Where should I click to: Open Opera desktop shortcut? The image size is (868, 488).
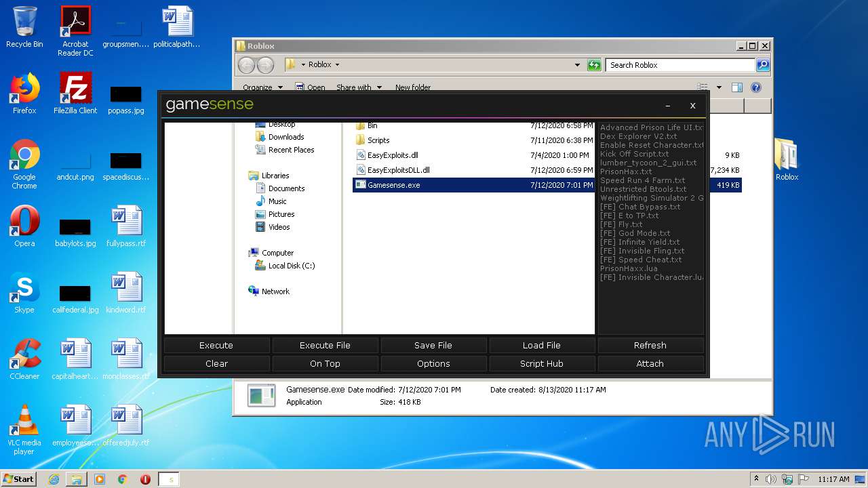[24, 226]
